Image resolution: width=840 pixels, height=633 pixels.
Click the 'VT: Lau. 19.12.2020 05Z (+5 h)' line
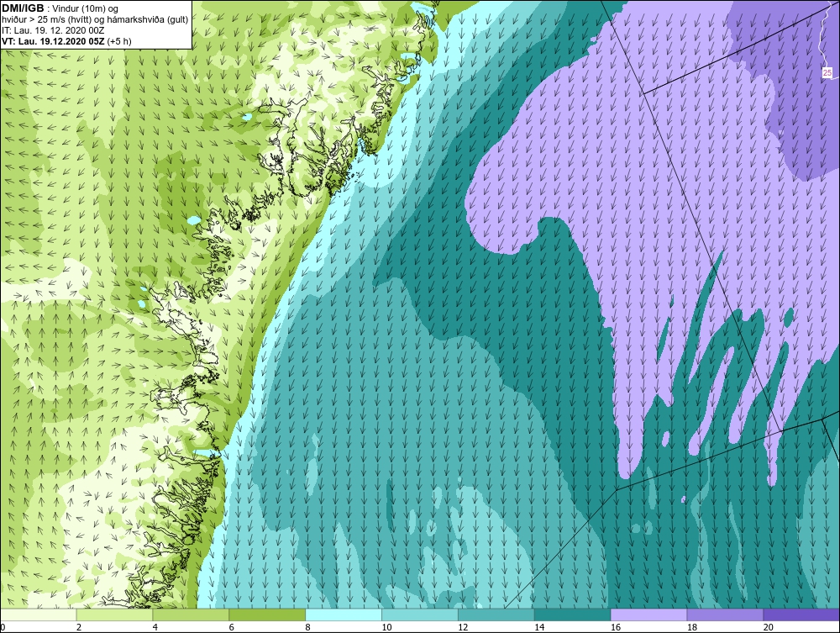click(66, 41)
